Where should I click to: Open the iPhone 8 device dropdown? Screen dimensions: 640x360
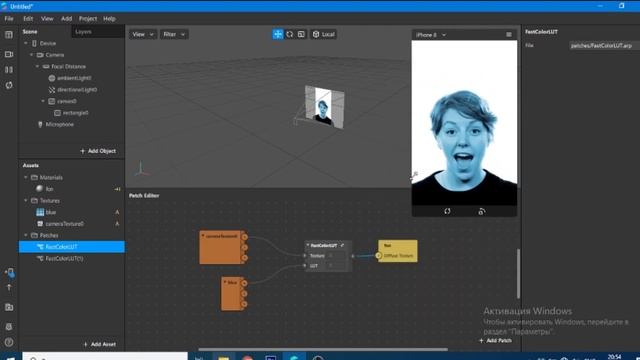point(431,35)
